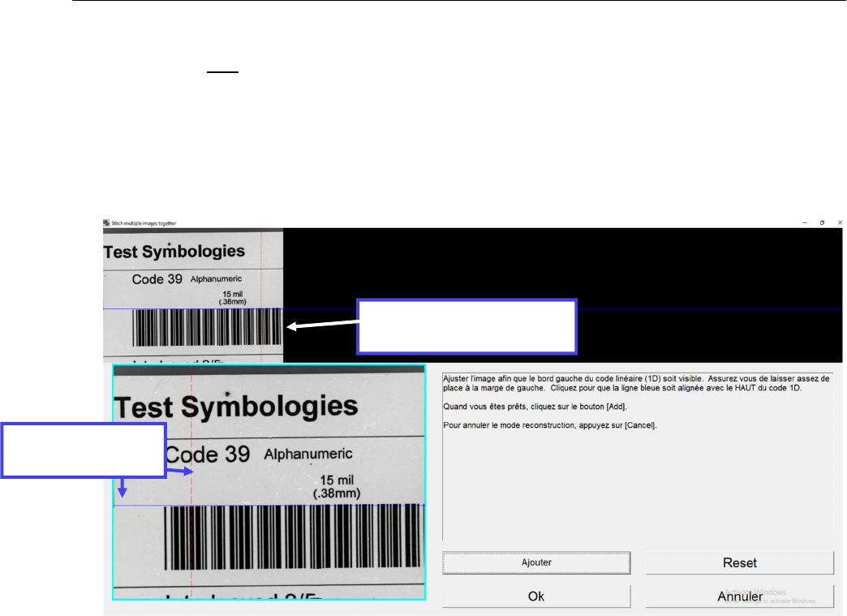The height and width of the screenshot is (616, 847).
Task: Click the text 'Quand vous êtes prêts'
Action: coord(535,407)
